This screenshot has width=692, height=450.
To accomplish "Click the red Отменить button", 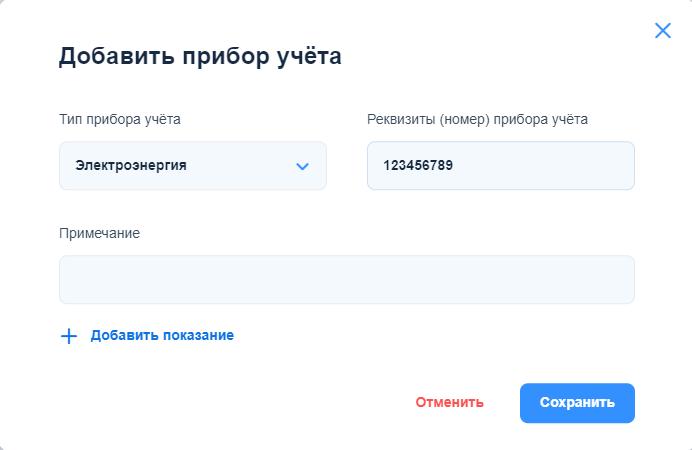I will pos(450,403).
